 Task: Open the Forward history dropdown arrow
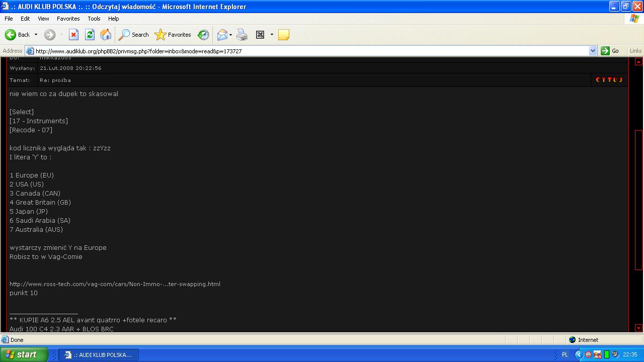(x=61, y=35)
